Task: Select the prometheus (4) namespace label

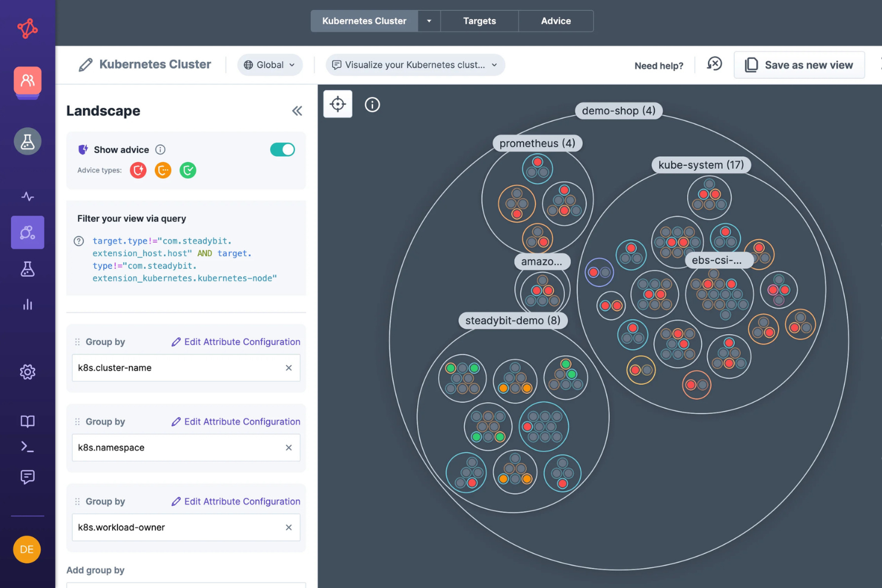Action: tap(538, 144)
